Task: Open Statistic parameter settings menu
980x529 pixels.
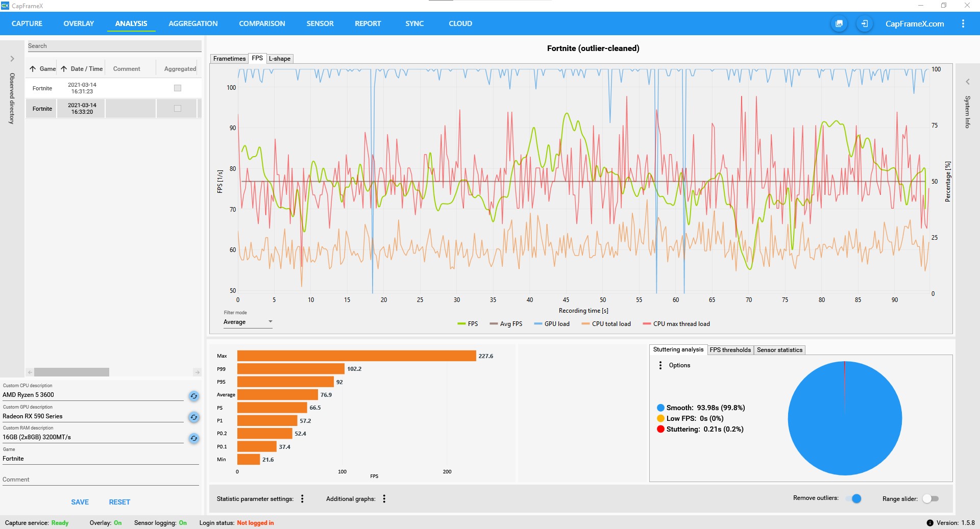Action: (x=302, y=499)
